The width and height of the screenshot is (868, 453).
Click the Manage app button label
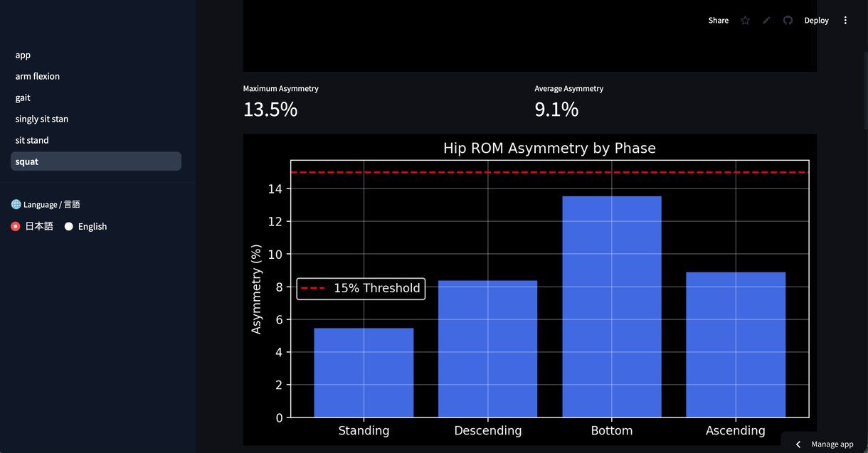[832, 444]
